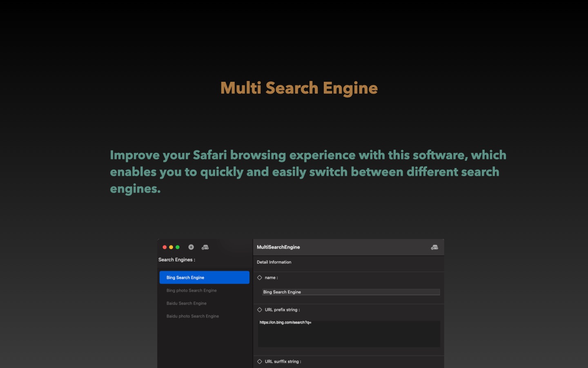Click the yellow minimize window button
The image size is (588, 368).
click(171, 247)
